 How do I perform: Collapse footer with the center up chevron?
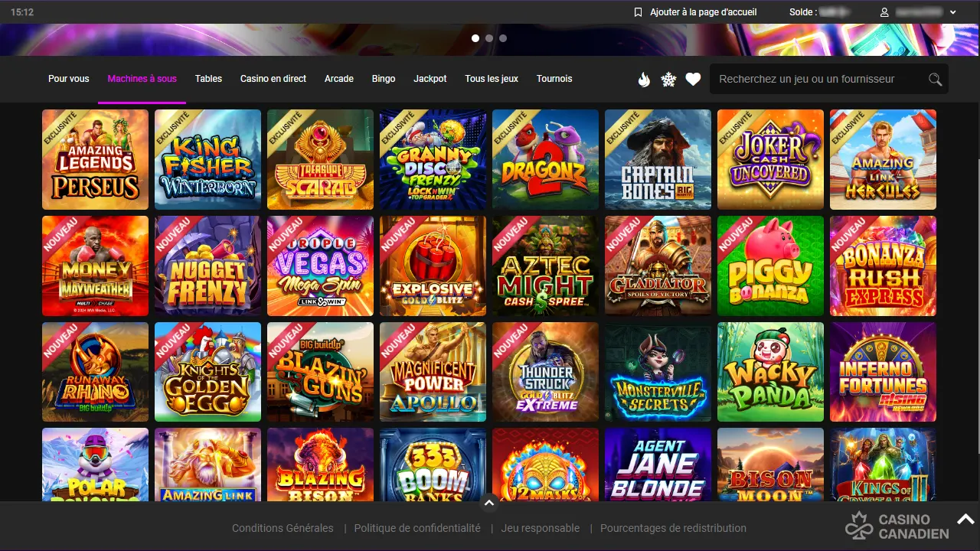tap(489, 503)
